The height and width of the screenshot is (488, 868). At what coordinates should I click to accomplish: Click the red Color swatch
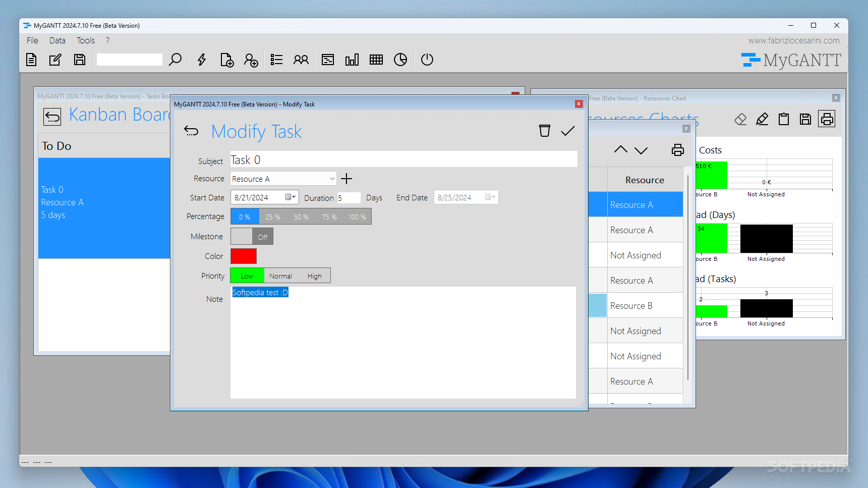pyautogui.click(x=244, y=256)
